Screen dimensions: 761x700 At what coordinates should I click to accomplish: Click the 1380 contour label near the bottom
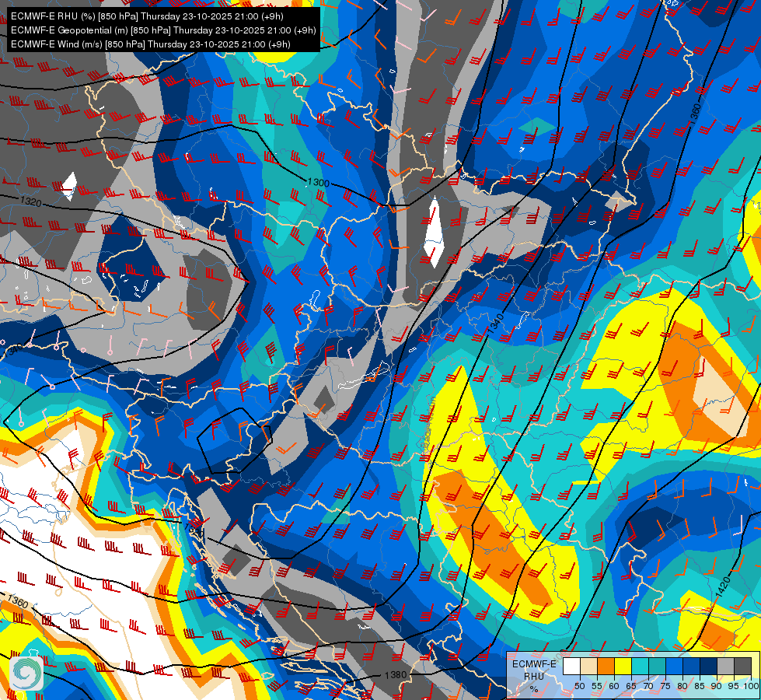(396, 675)
